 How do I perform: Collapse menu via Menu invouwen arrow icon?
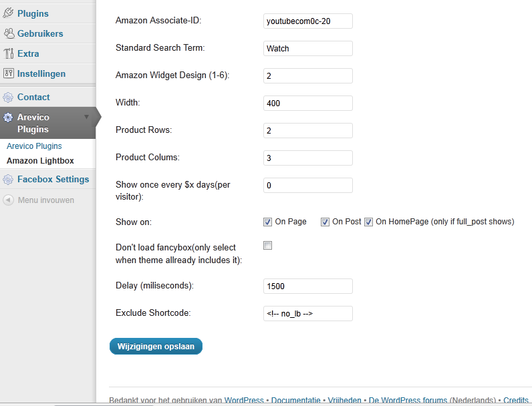pos(9,200)
